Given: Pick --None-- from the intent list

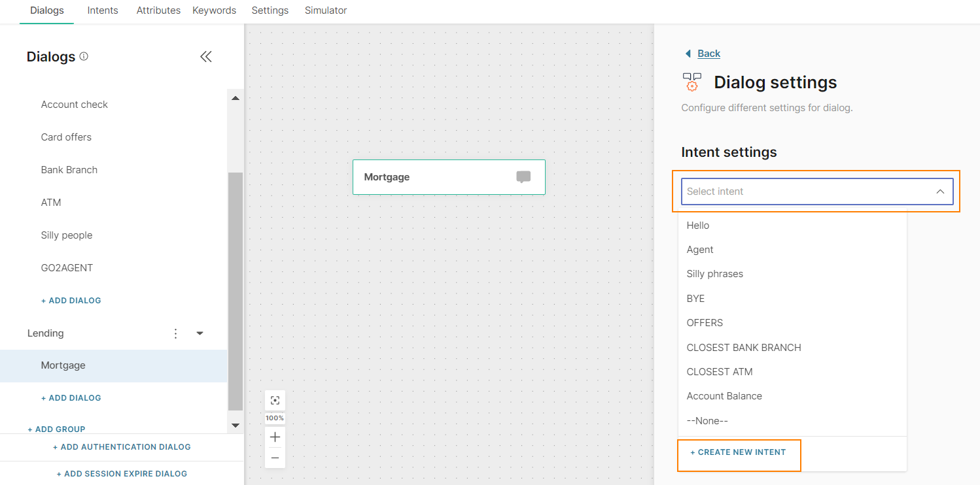Looking at the screenshot, I should pyautogui.click(x=707, y=421).
